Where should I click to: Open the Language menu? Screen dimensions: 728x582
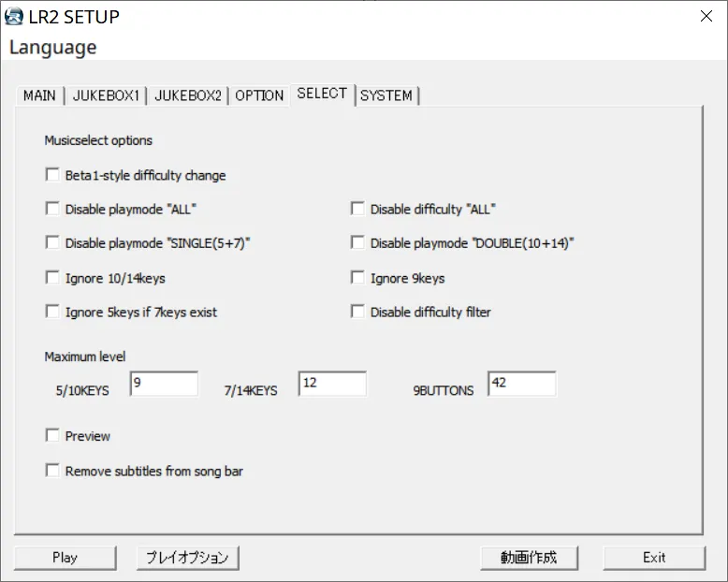(x=53, y=48)
